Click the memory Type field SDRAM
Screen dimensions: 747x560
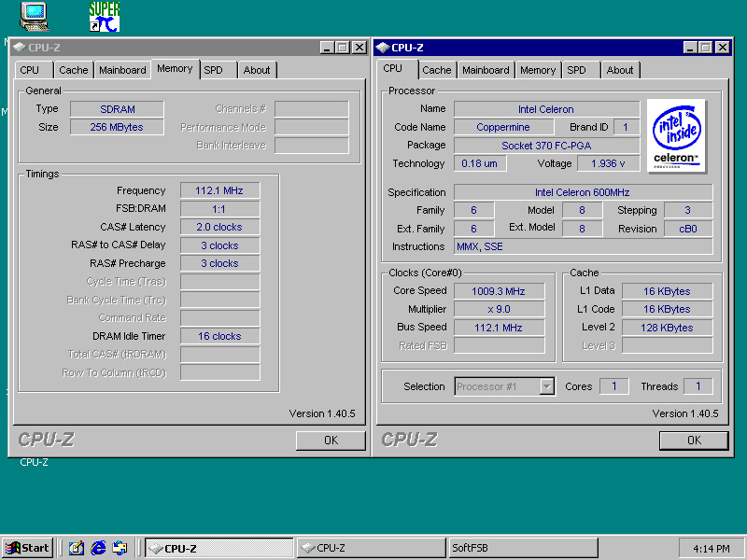(118, 109)
